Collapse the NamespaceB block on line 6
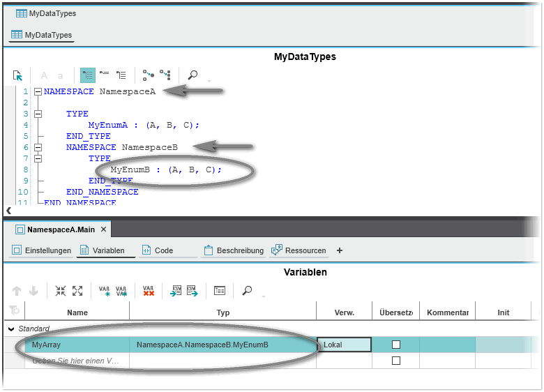 pos(38,147)
